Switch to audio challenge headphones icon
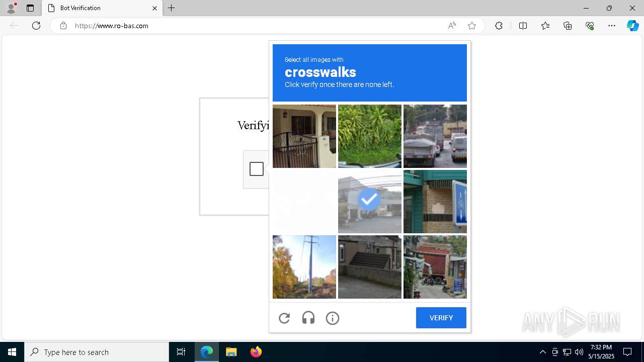 [x=308, y=318]
